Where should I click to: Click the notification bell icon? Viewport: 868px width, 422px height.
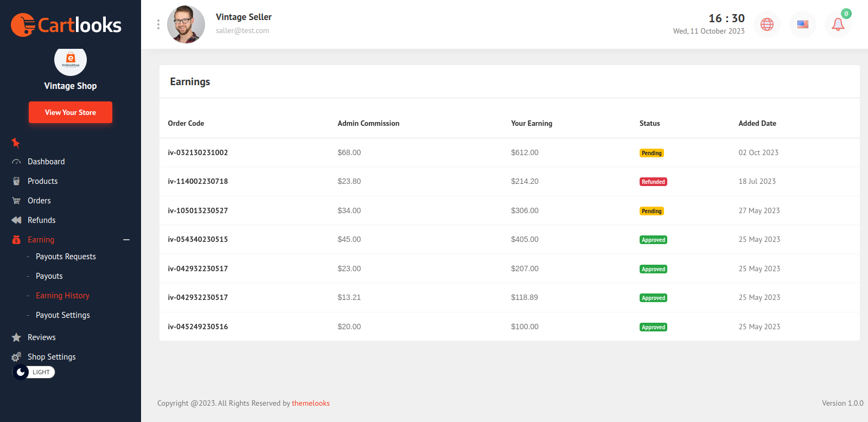838,24
